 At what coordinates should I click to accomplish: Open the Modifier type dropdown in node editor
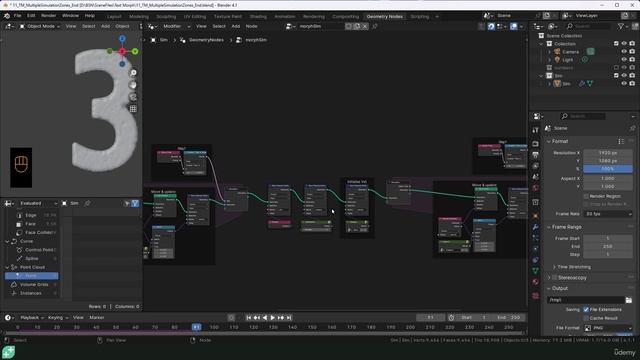176,26
